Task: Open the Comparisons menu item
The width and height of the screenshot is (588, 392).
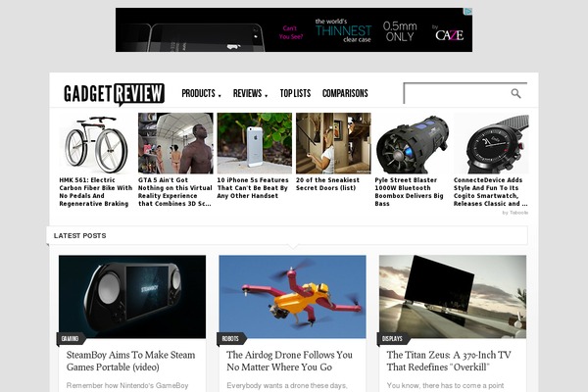Action: coord(345,93)
